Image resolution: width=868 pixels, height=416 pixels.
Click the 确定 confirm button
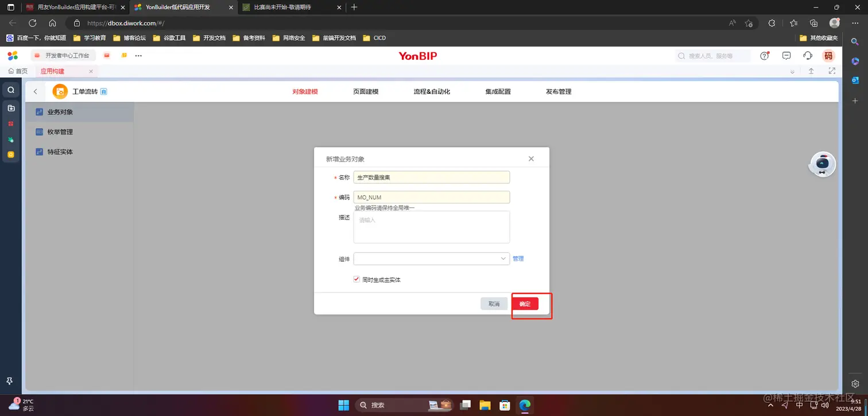point(524,303)
